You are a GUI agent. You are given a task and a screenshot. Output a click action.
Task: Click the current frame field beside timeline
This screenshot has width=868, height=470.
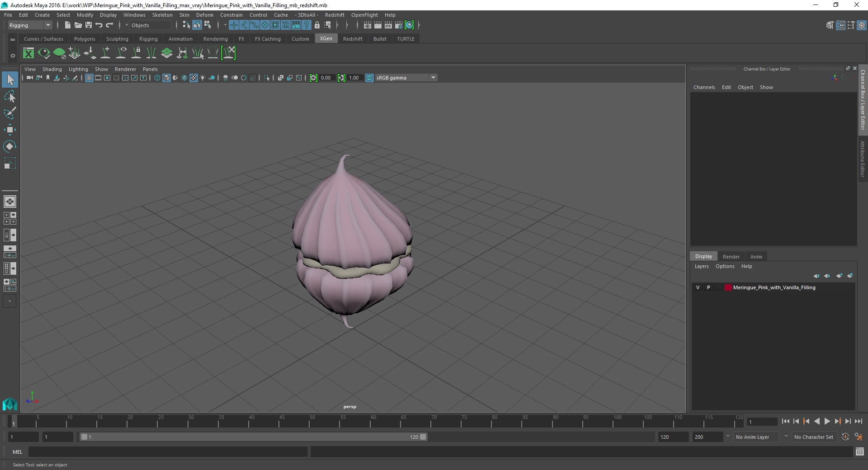[x=762, y=422]
